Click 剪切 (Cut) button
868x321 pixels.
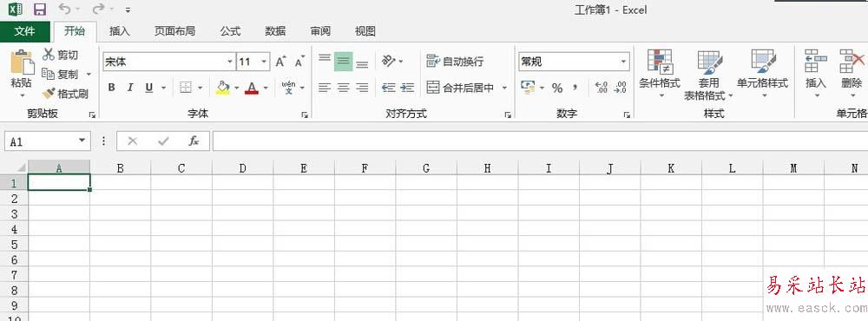pos(61,55)
